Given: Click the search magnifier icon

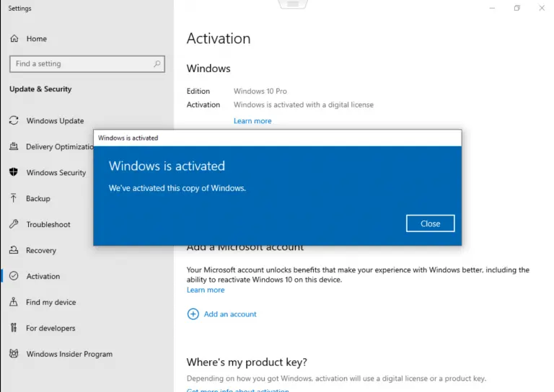Looking at the screenshot, I should click(157, 64).
